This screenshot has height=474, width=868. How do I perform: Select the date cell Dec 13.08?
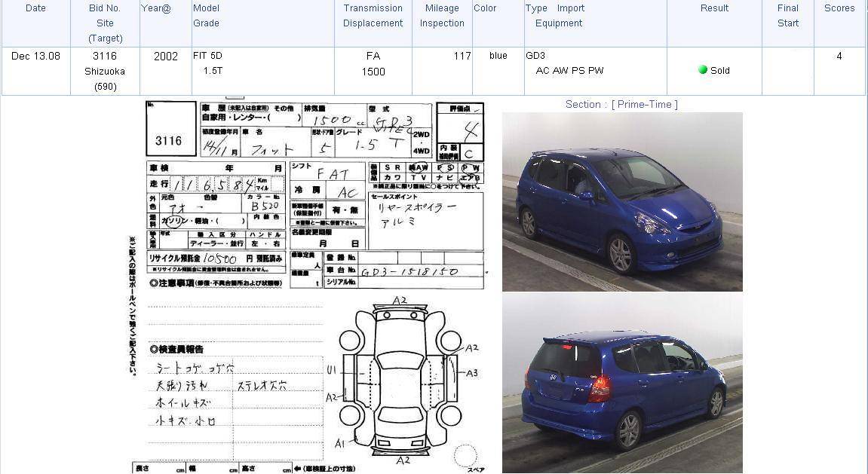pyautogui.click(x=36, y=56)
